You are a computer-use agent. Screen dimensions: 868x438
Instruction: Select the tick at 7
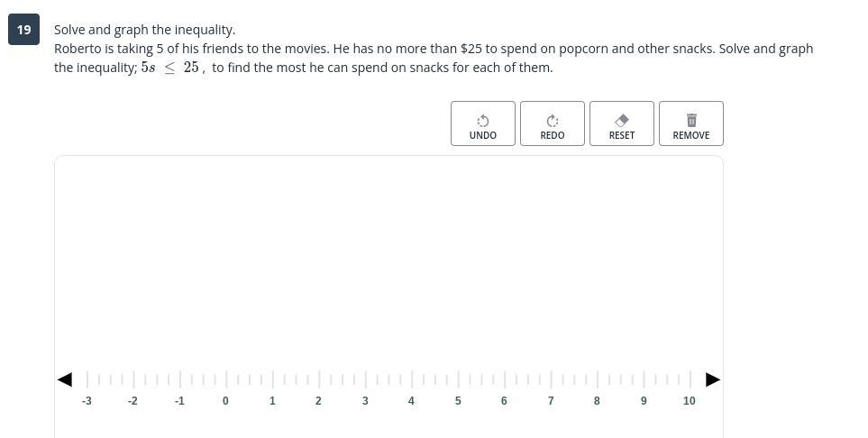pos(551,379)
